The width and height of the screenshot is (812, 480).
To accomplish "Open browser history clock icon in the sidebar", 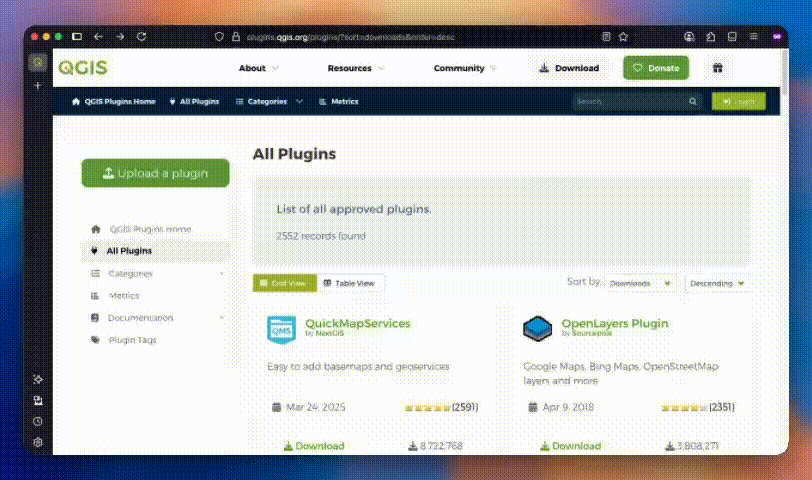I will coord(37,421).
